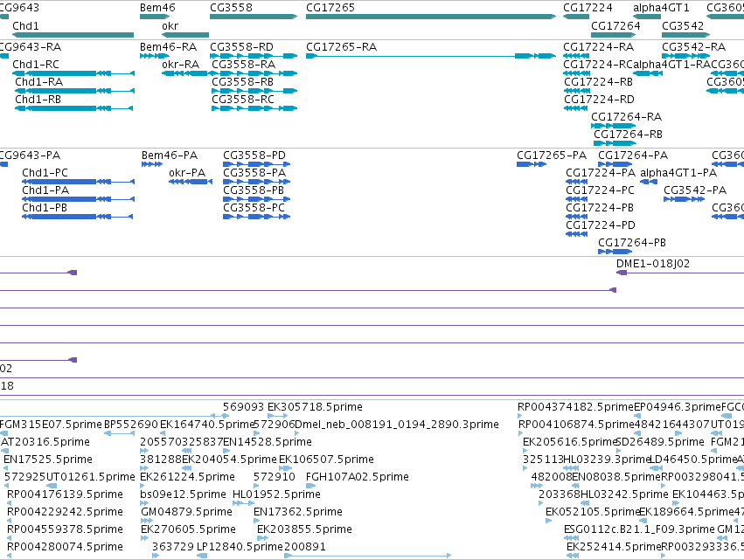Select EST bs09e12.5prime

pyautogui.click(x=183, y=494)
